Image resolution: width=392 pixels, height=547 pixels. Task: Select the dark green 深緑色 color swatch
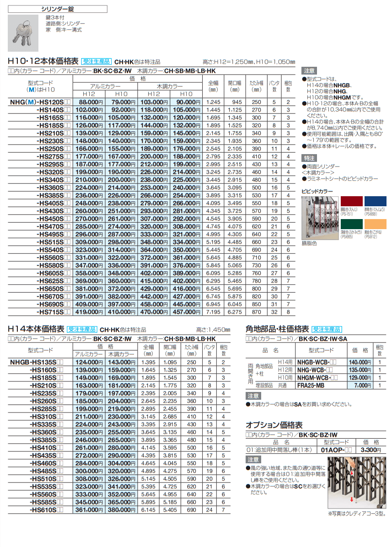[352, 224]
